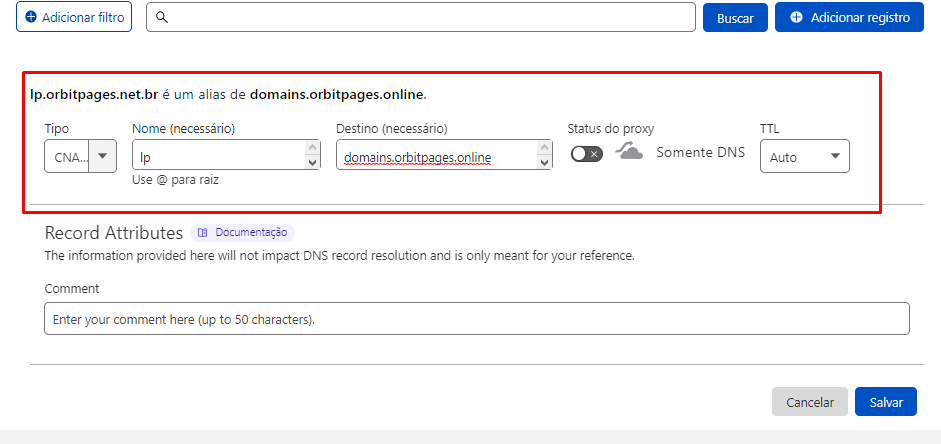Click the gray cloud proxy status icon
This screenshot has height=444, width=941.
click(x=629, y=152)
